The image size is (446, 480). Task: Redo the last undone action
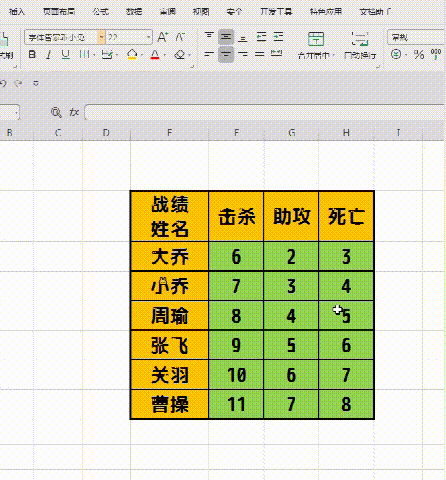[18, 83]
